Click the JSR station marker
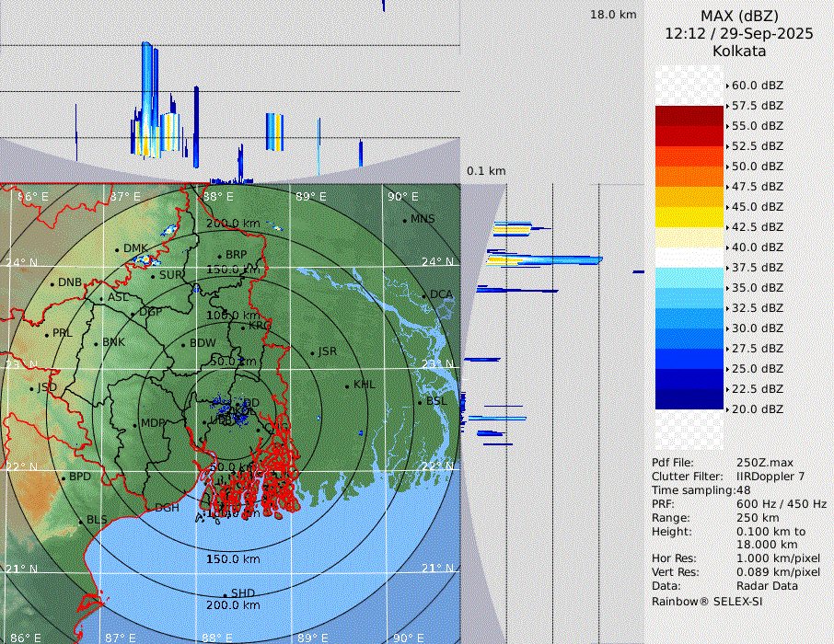 311,353
